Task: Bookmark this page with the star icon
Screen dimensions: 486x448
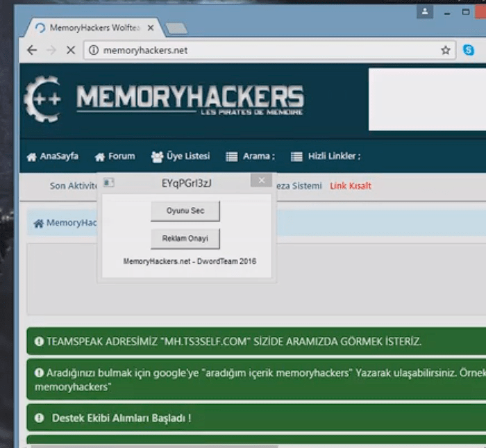Action: [x=446, y=50]
